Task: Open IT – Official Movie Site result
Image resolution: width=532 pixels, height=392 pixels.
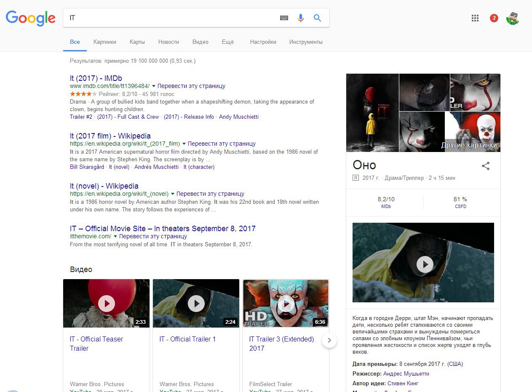Action: click(x=163, y=229)
